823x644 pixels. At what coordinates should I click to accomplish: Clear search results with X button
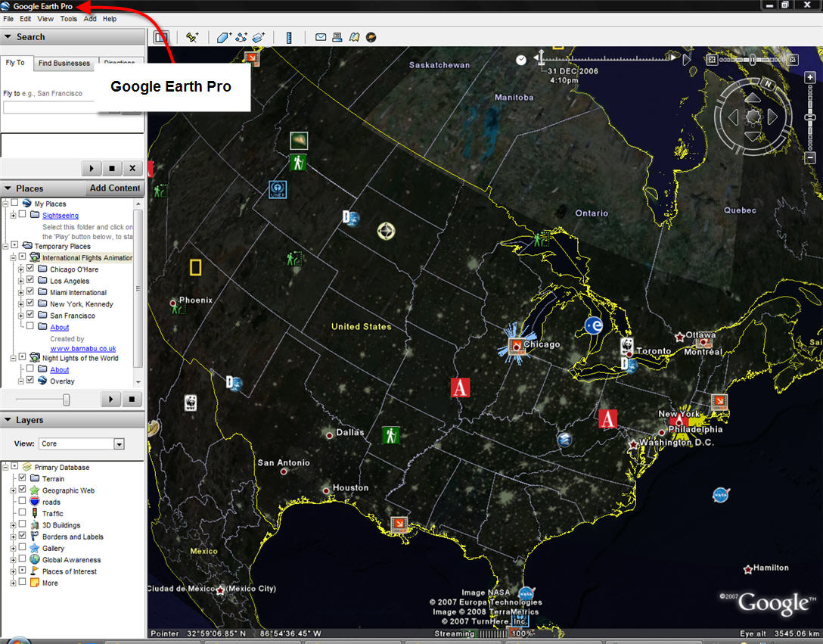132,168
